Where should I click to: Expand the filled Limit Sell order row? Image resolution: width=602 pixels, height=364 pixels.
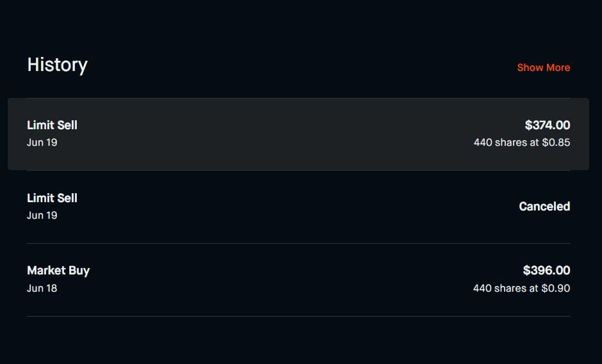pyautogui.click(x=298, y=134)
